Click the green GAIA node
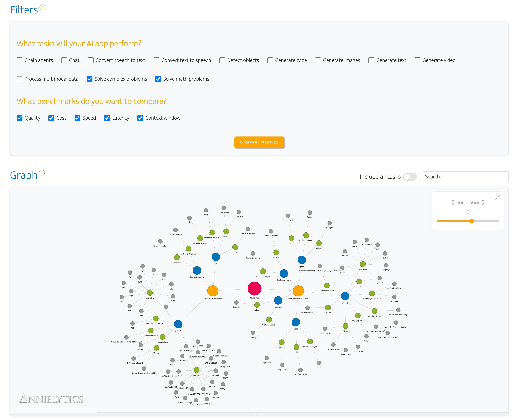Viewport: 516px width, 420px height. point(345,326)
